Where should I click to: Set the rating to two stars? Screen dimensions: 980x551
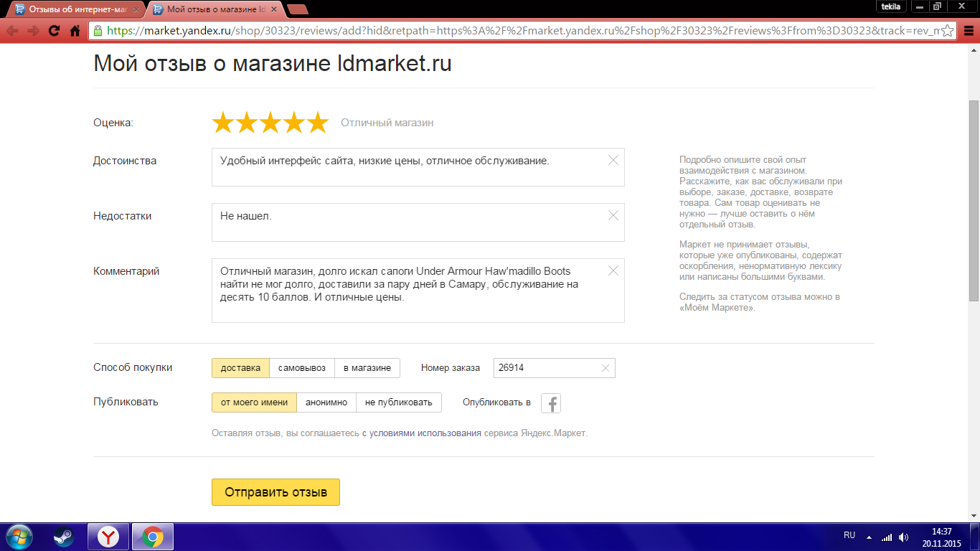247,123
